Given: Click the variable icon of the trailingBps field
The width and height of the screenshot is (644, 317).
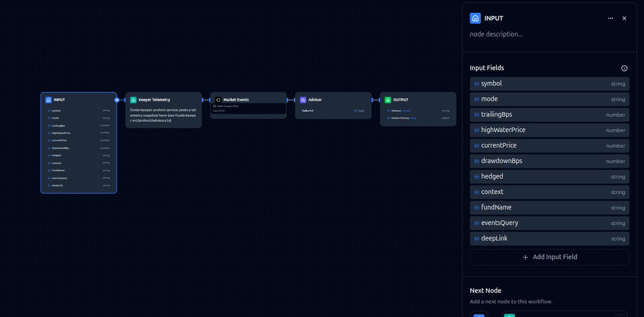Looking at the screenshot, I should [477, 115].
